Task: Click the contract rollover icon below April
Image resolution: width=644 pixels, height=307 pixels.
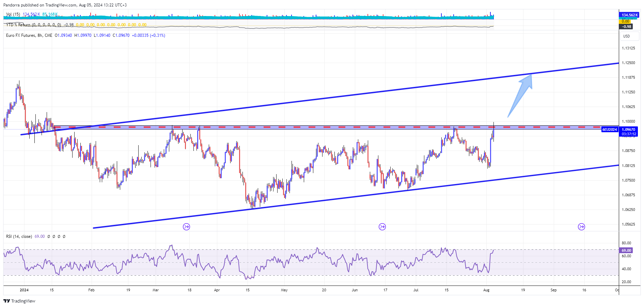Action: [x=186, y=227]
